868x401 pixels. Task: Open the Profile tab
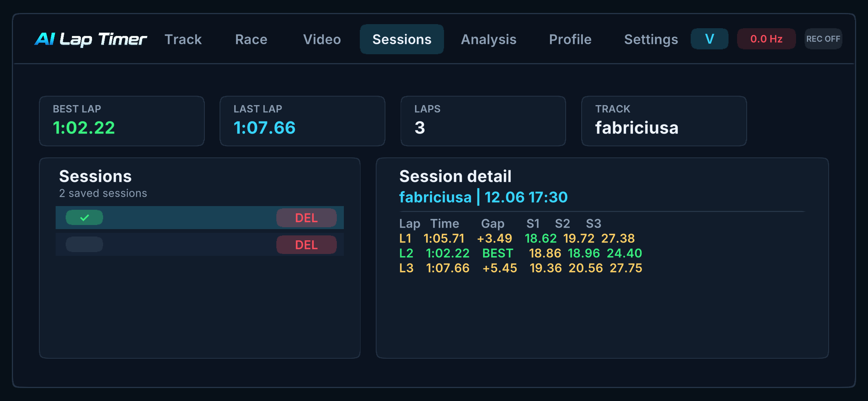(x=570, y=39)
